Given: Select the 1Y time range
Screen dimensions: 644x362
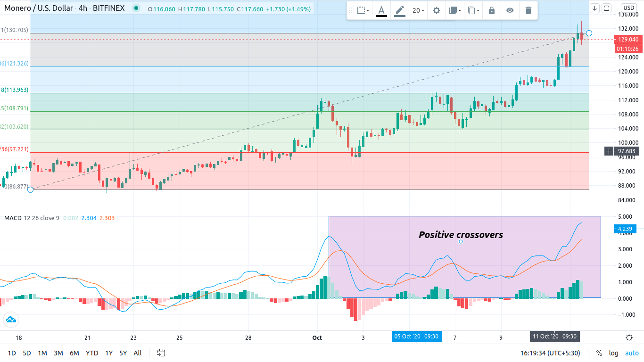Looking at the screenshot, I should pyautogui.click(x=109, y=353).
